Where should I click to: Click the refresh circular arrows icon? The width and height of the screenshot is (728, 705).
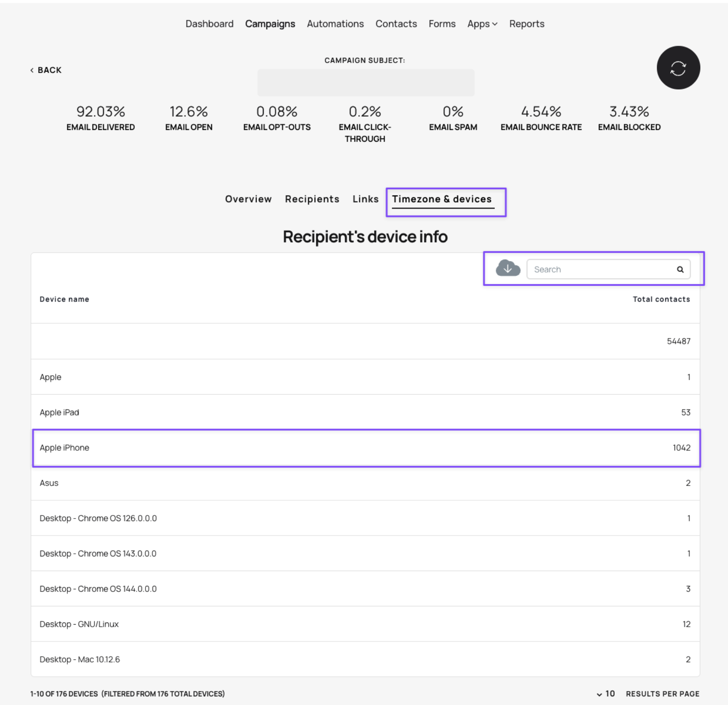point(678,68)
